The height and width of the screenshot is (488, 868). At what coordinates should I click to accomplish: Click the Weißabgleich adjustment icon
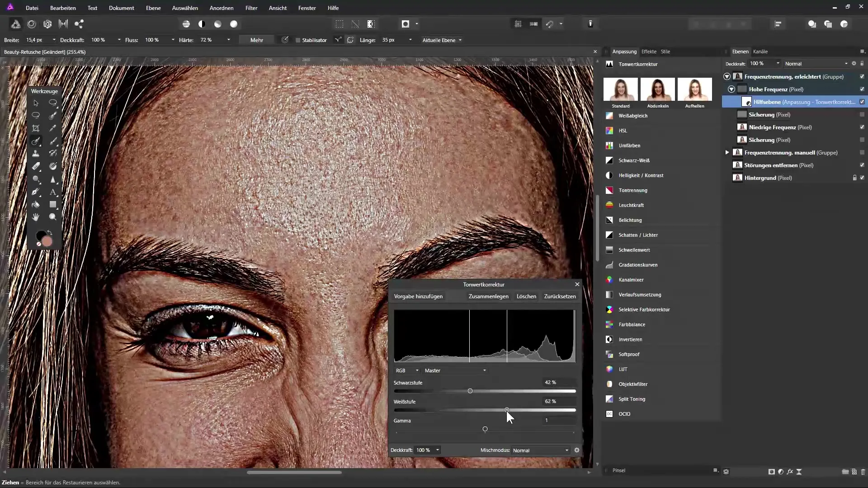click(x=609, y=116)
